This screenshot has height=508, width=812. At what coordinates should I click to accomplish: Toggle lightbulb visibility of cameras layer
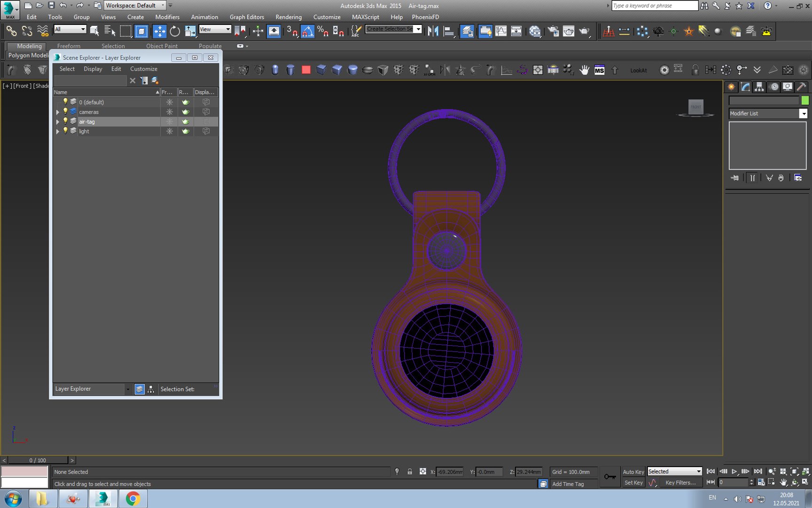(x=65, y=111)
